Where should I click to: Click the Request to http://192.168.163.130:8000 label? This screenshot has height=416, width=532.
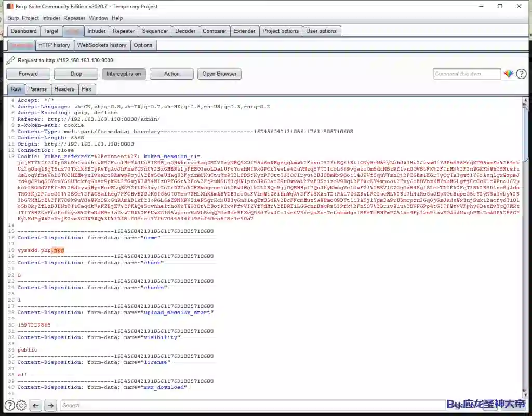click(65, 60)
